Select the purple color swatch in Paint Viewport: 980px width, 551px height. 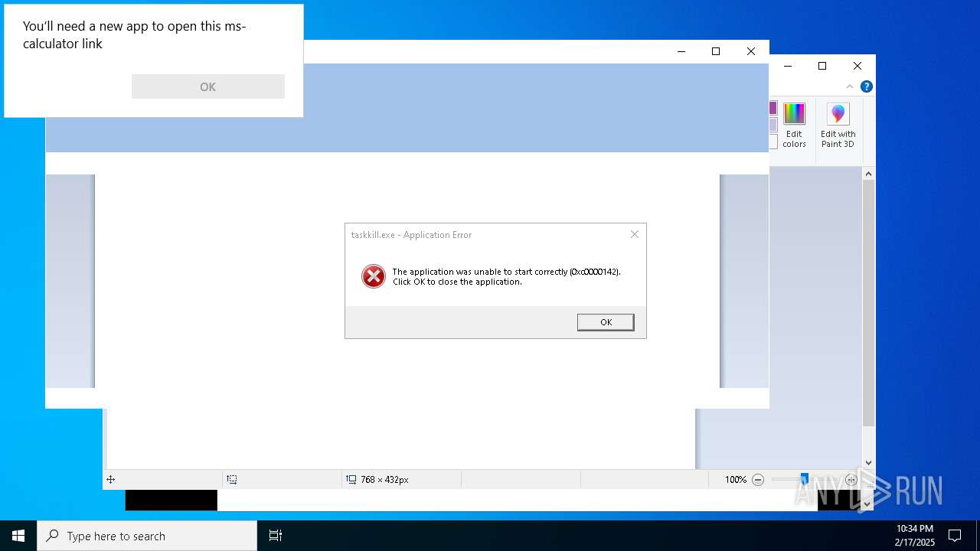pos(773,108)
